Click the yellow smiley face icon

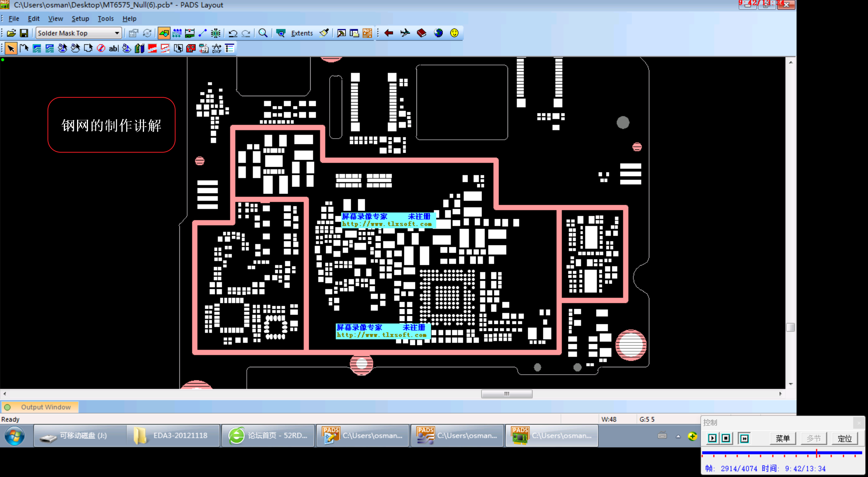click(x=454, y=33)
